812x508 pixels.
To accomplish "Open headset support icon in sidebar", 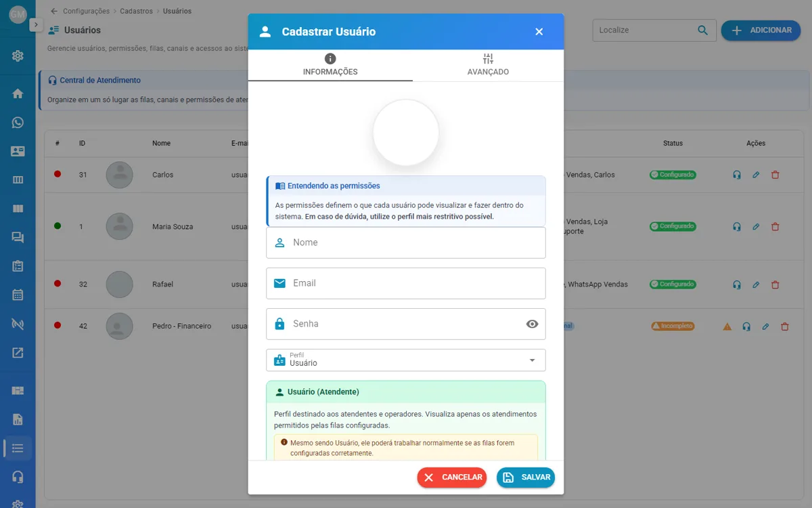I will point(18,477).
